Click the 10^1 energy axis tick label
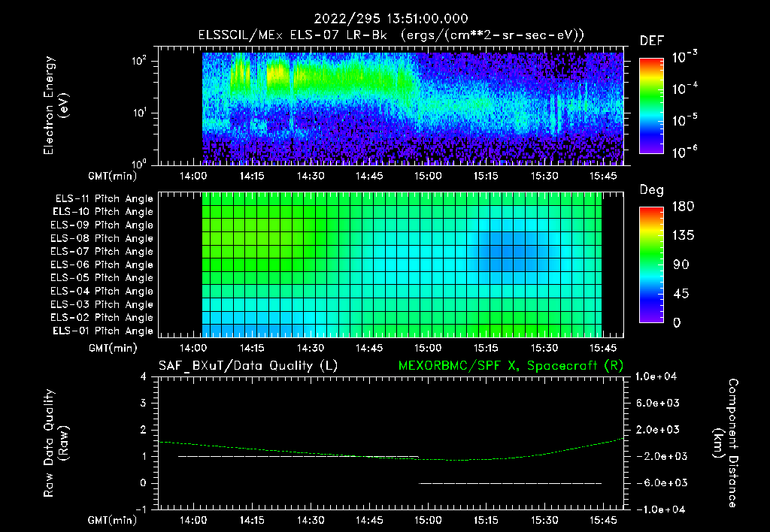 [139, 113]
